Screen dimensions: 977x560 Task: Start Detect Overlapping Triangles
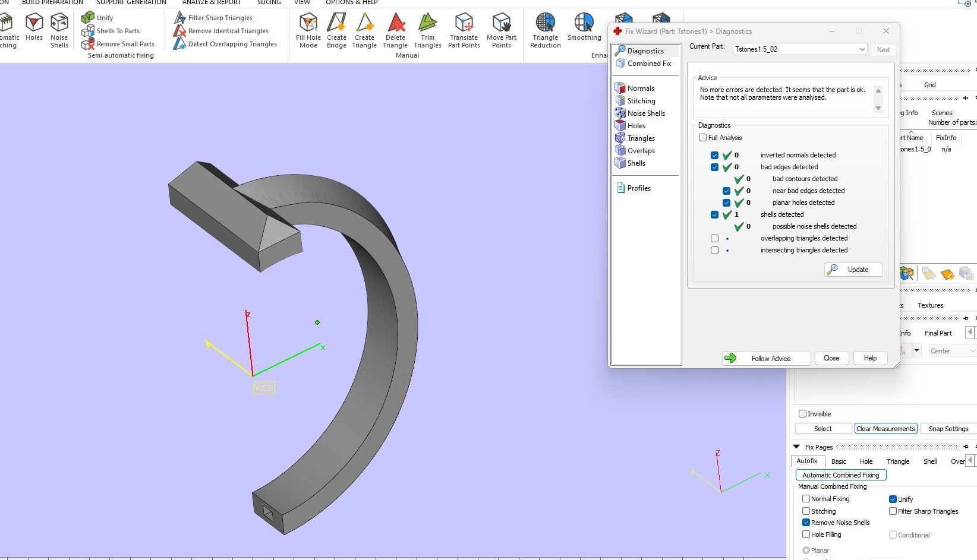point(225,44)
